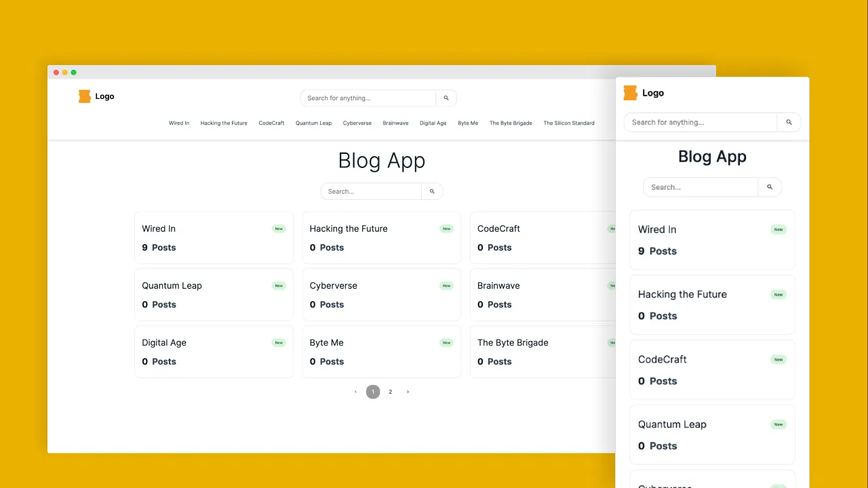Go to previous page with left chevron
The width and height of the screenshot is (868, 488).
355,392
